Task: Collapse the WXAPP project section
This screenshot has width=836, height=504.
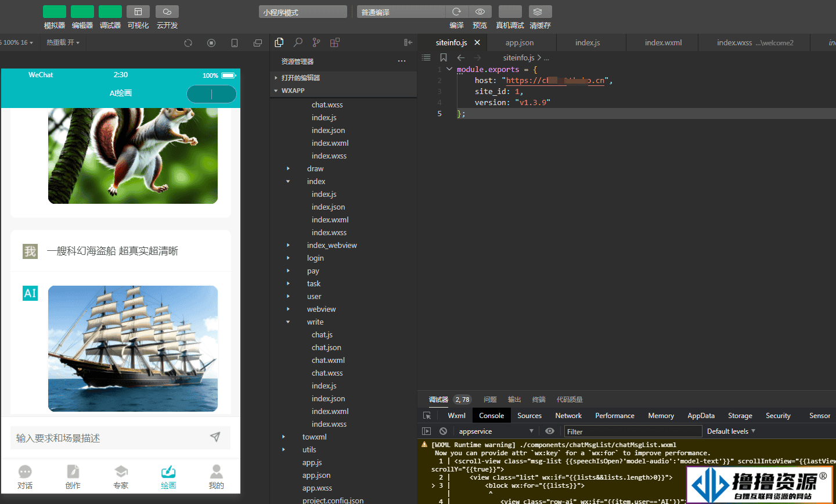Action: click(344, 91)
